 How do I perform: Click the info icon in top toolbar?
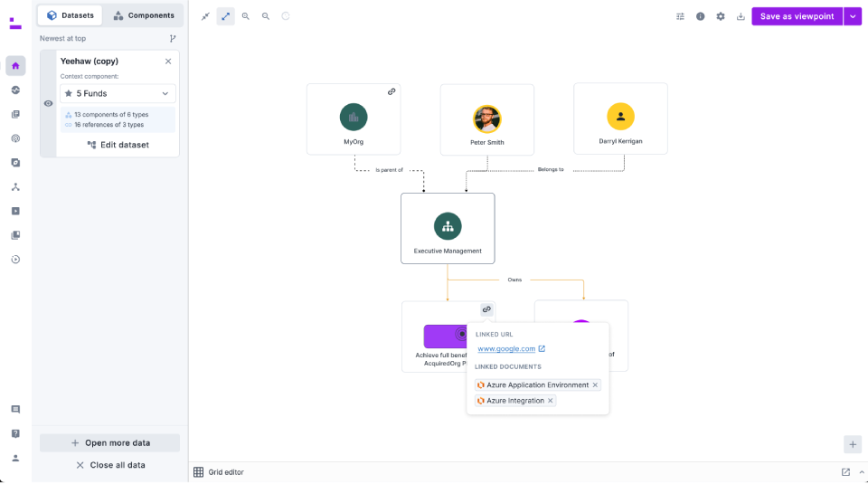(701, 16)
